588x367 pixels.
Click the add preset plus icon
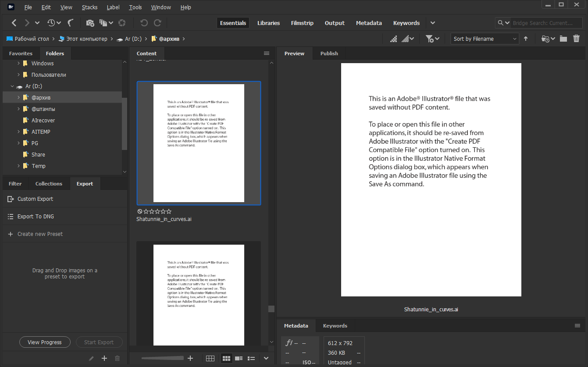coord(104,358)
